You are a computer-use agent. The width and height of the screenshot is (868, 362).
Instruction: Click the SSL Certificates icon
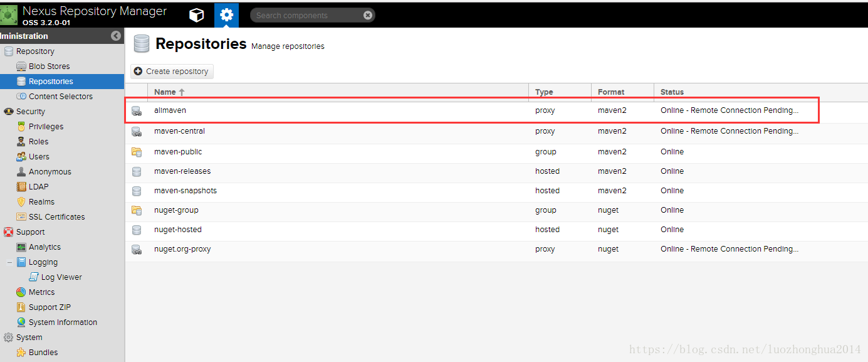point(21,216)
